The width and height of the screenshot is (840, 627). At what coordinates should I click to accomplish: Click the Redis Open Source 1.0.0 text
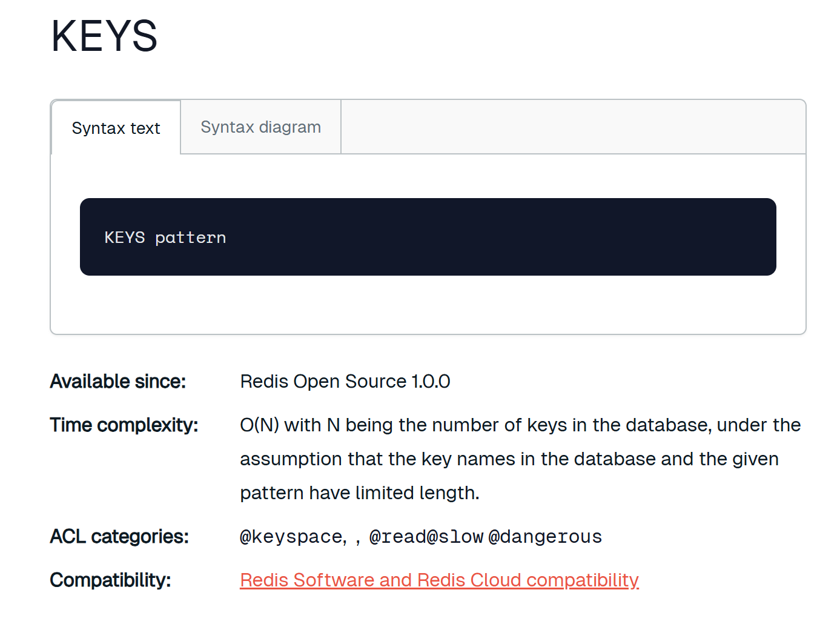[x=345, y=382]
